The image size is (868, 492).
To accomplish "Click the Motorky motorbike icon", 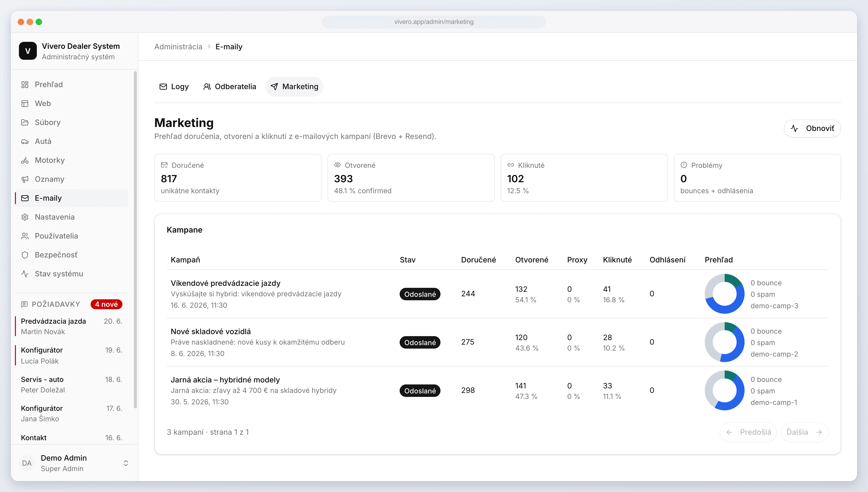I will [25, 160].
